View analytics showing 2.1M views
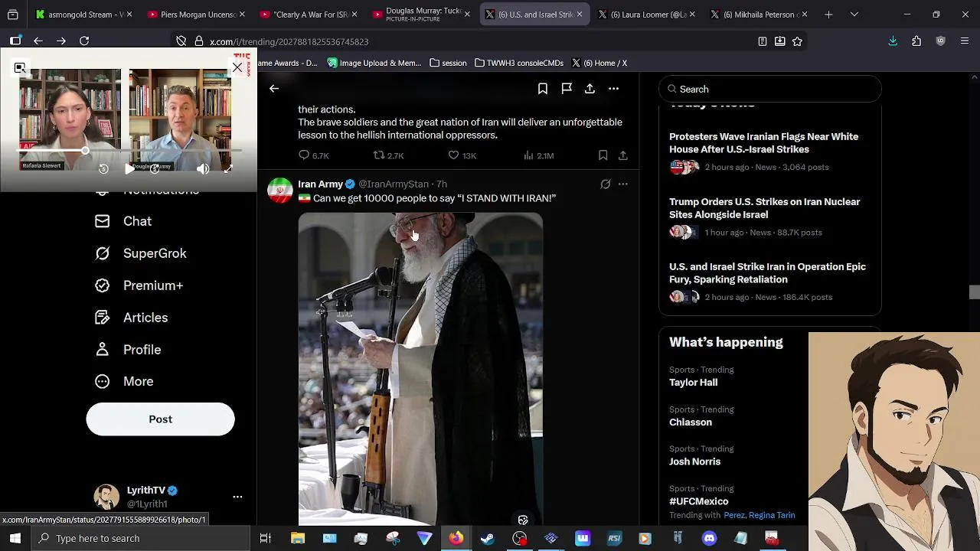 pos(538,155)
